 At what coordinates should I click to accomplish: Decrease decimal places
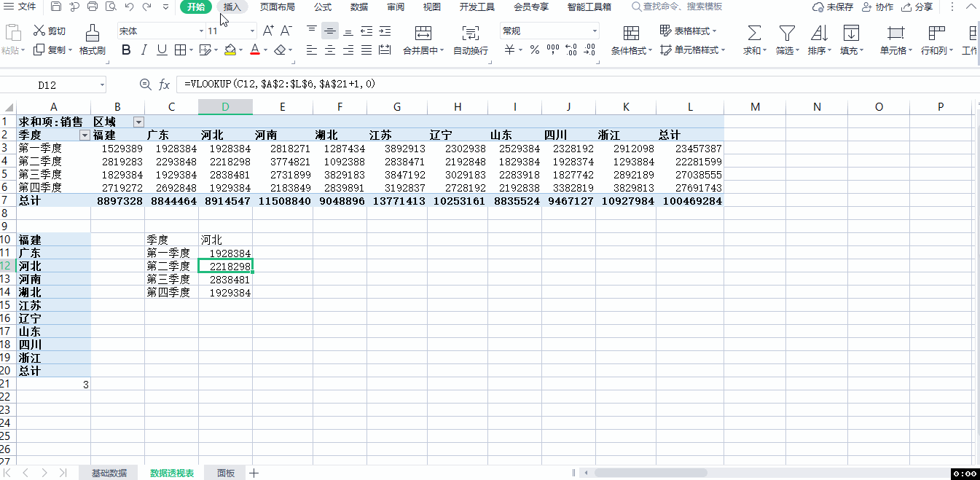click(589, 50)
